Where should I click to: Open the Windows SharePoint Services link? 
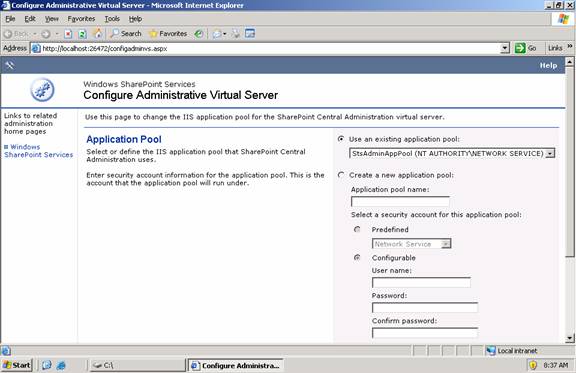(x=39, y=151)
